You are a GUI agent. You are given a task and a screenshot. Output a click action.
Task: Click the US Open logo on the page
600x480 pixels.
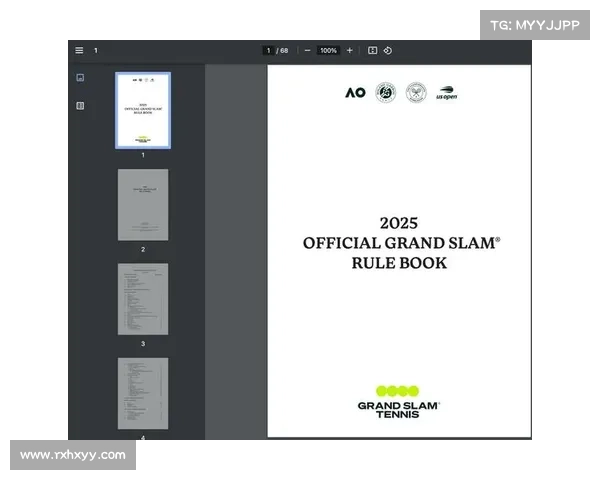[447, 93]
